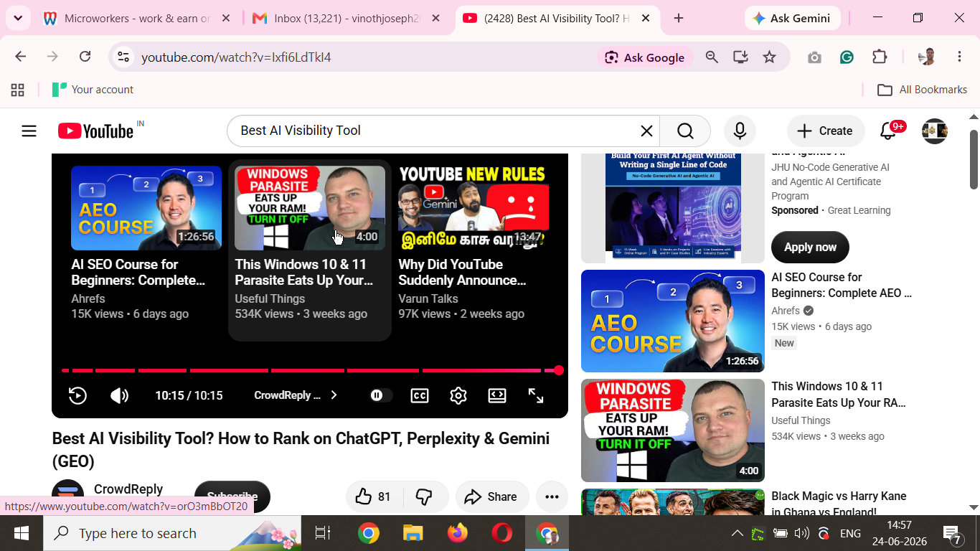Click Ahrefs channel name in sidebar

tap(786, 311)
